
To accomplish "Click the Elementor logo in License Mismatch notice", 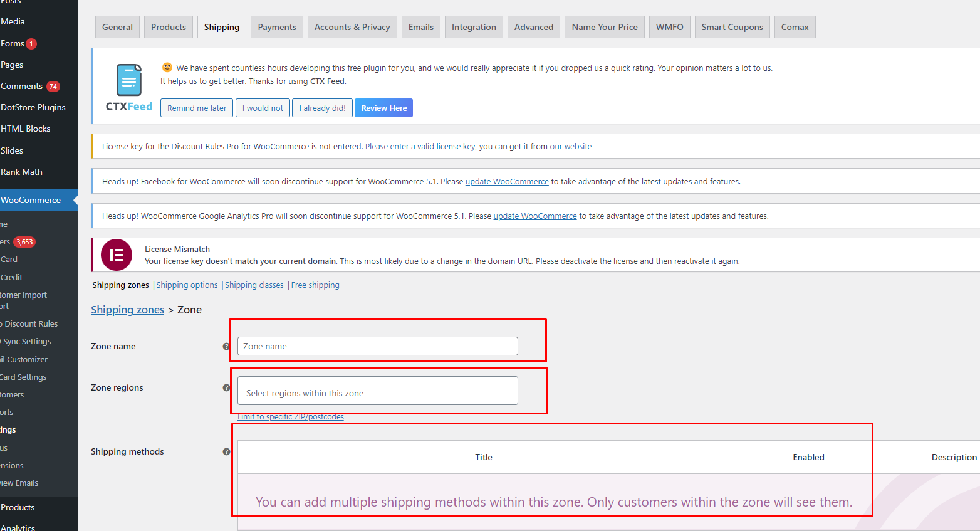I will click(x=117, y=255).
